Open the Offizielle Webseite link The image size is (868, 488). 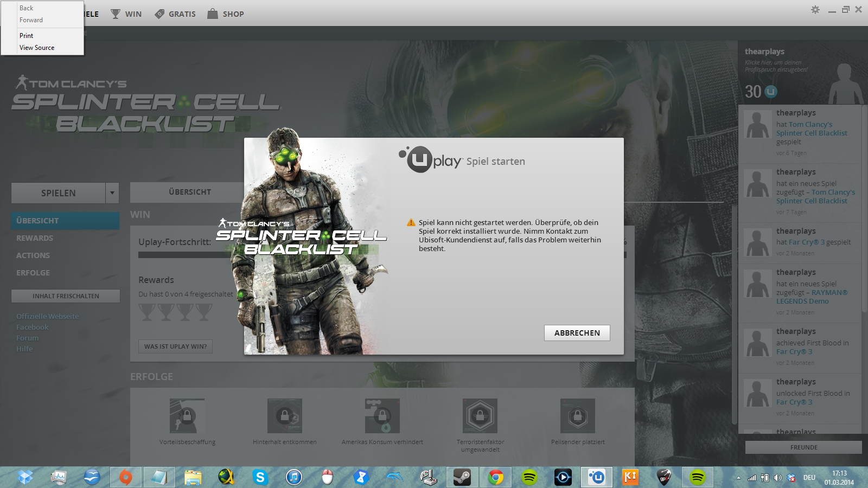47,316
